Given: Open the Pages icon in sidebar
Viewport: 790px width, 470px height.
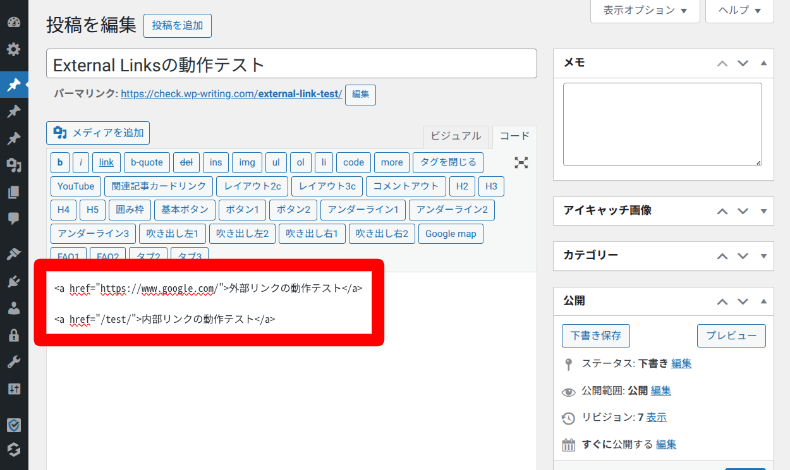Looking at the screenshot, I should click(14, 192).
